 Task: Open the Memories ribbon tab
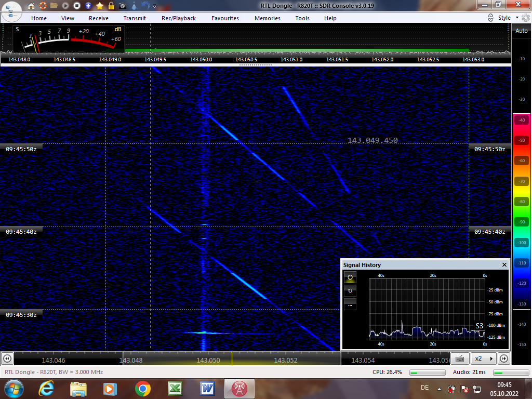pos(268,18)
